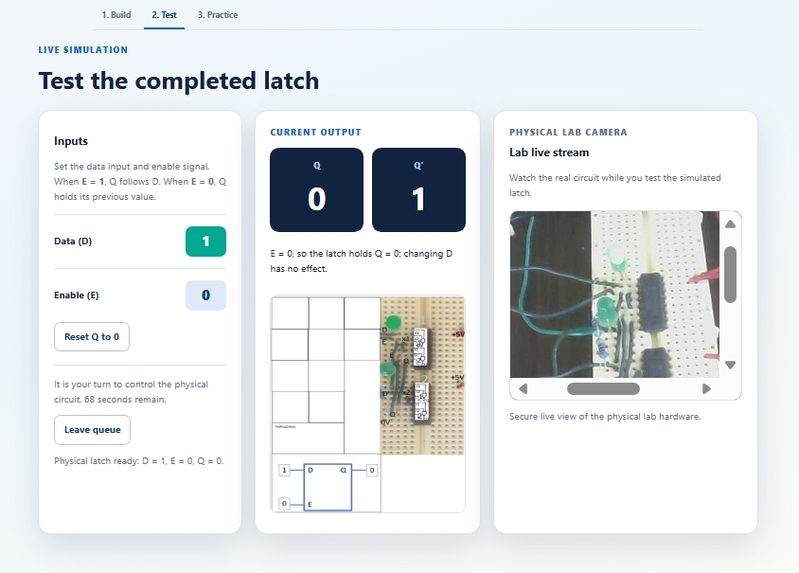This screenshot has height=573, width=799.
Task: Click the lab live stream camera image
Action: point(615,294)
